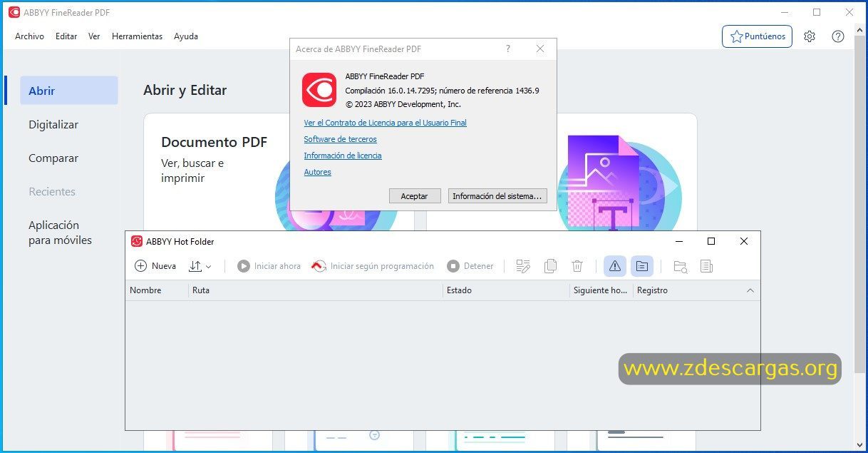Click the help question mark icon in main window
This screenshot has height=453, width=868.
click(x=838, y=36)
